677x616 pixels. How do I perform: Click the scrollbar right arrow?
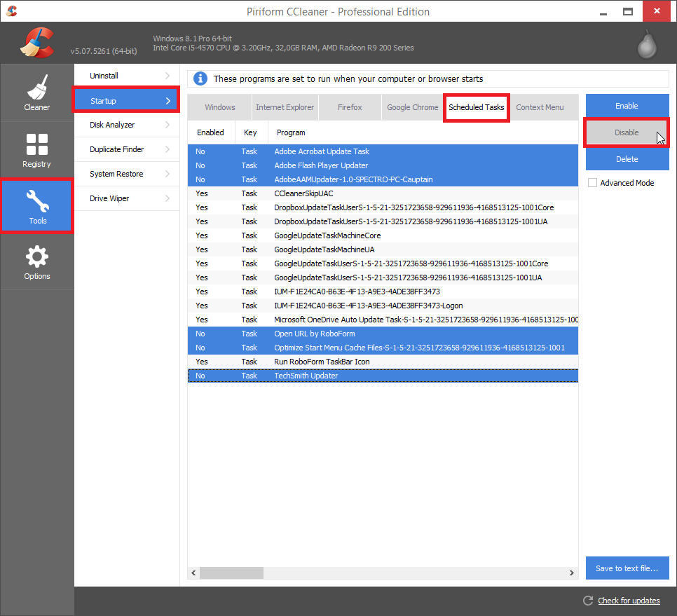572,573
